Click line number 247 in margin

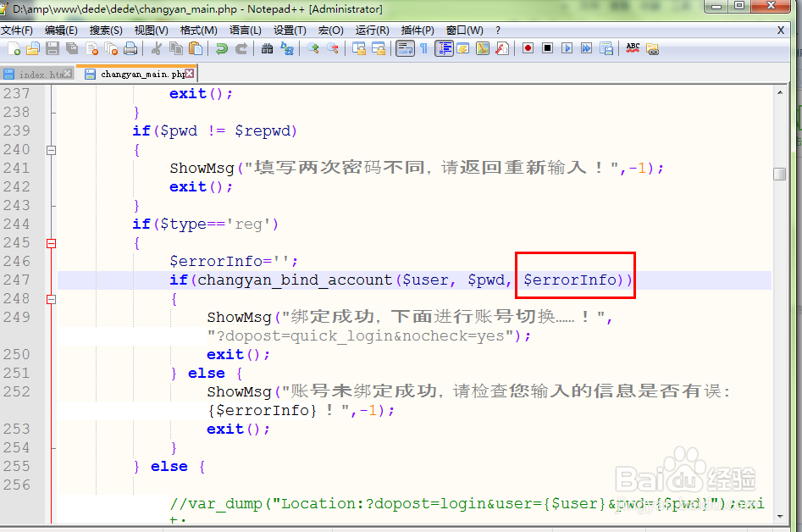[x=17, y=280]
